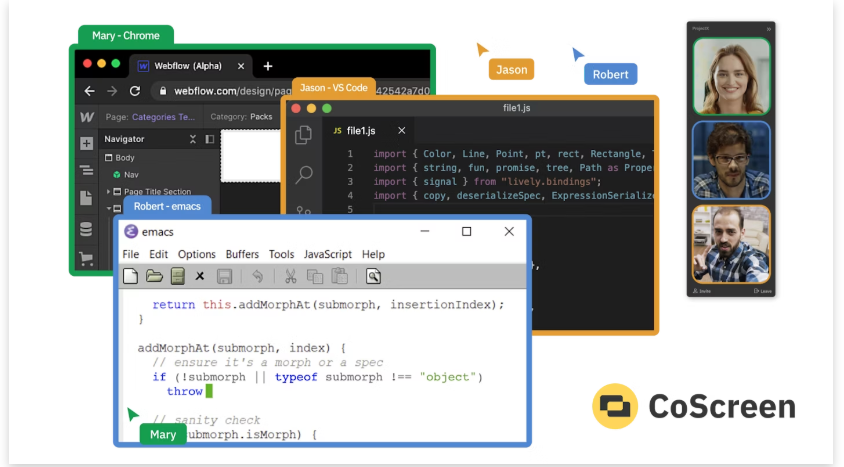Click the Invite button in video panel
Image resolution: width=844 pixels, height=467 pixels.
click(x=701, y=291)
